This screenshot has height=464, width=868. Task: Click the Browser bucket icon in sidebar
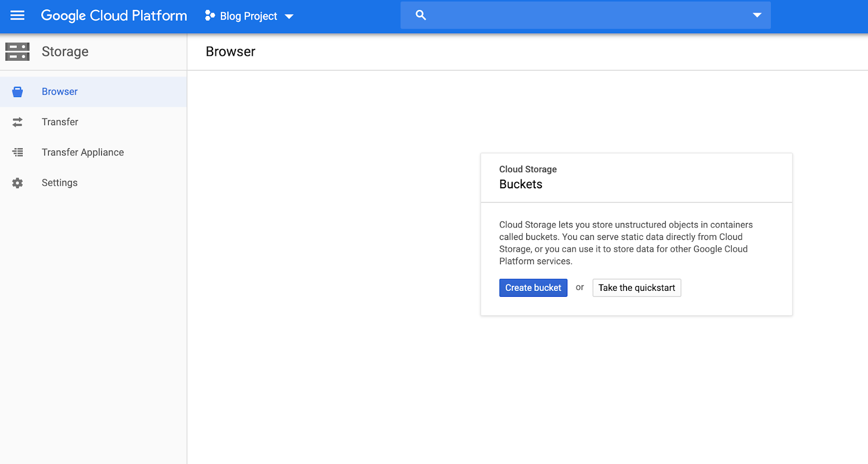17,92
